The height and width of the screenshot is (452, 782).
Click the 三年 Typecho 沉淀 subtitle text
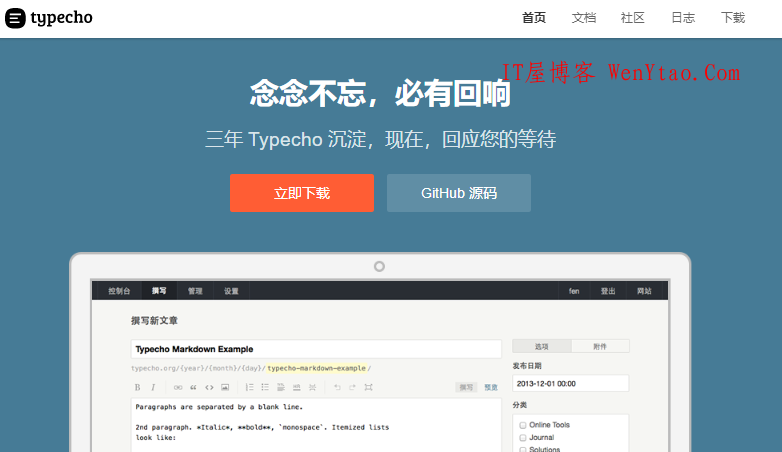(380, 139)
